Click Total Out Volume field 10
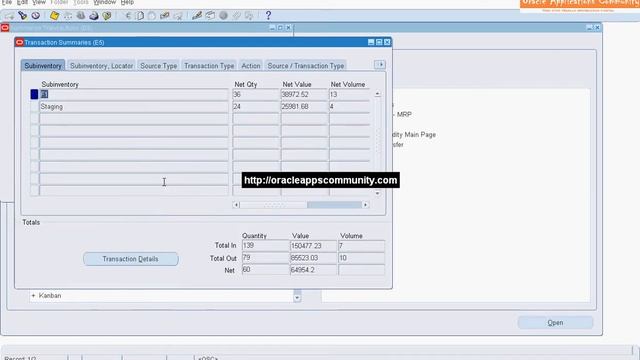Screen dimensions: 640x360 [x=361, y=258]
